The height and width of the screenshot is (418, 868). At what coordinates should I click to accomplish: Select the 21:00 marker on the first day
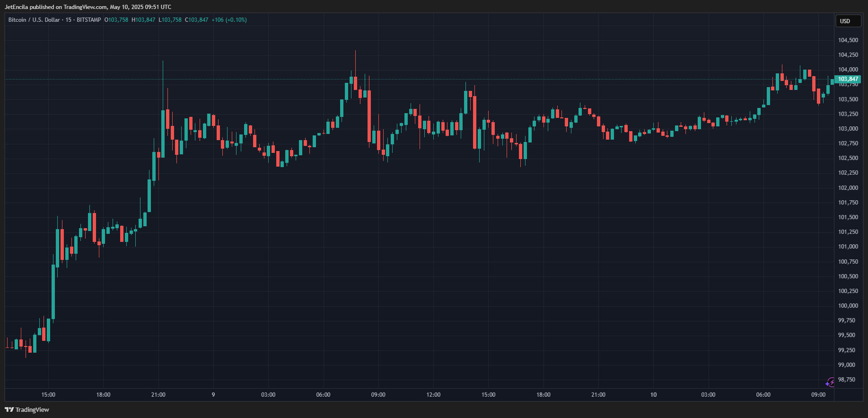pyautogui.click(x=158, y=395)
